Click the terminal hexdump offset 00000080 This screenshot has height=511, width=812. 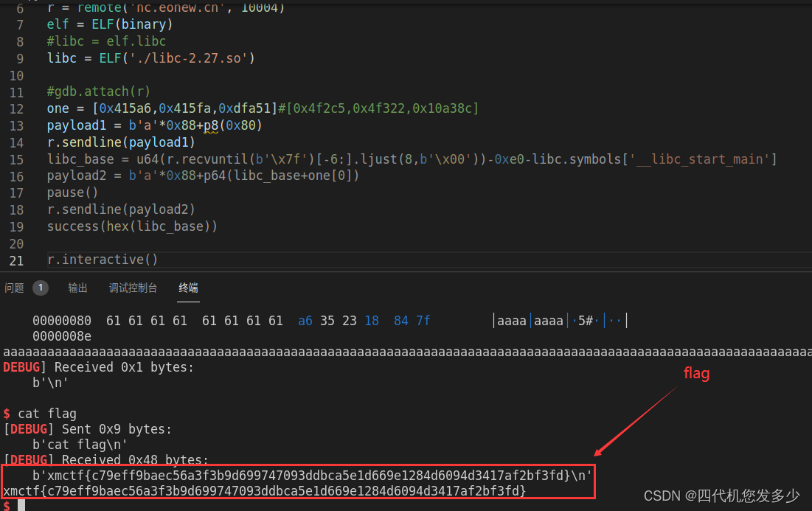coord(62,321)
